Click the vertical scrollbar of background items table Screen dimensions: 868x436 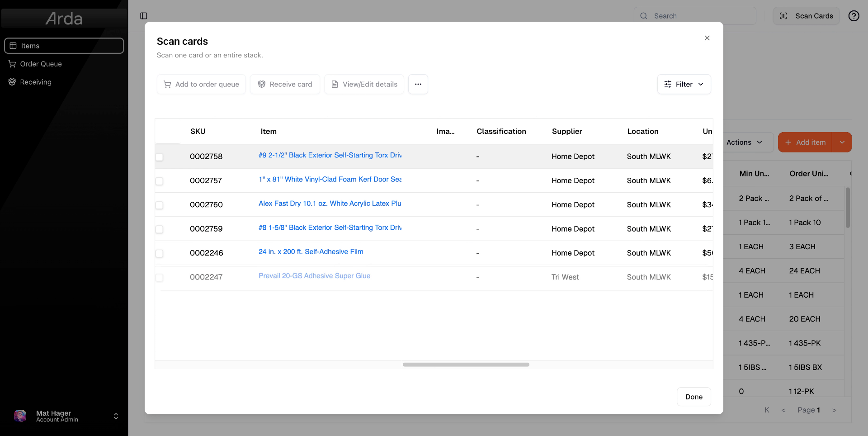[848, 208]
